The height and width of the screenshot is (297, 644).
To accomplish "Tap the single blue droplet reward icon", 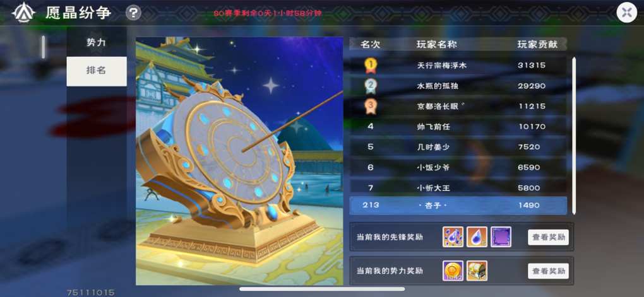I will click(x=477, y=236).
